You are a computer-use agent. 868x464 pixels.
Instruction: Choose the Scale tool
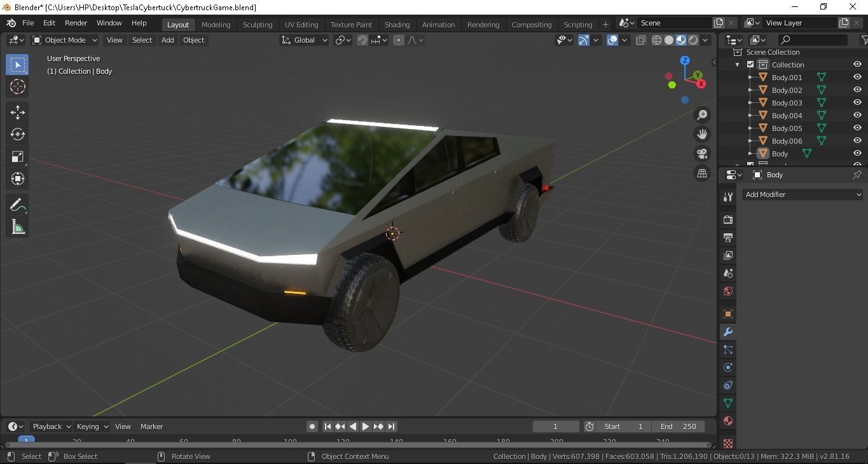click(x=18, y=156)
